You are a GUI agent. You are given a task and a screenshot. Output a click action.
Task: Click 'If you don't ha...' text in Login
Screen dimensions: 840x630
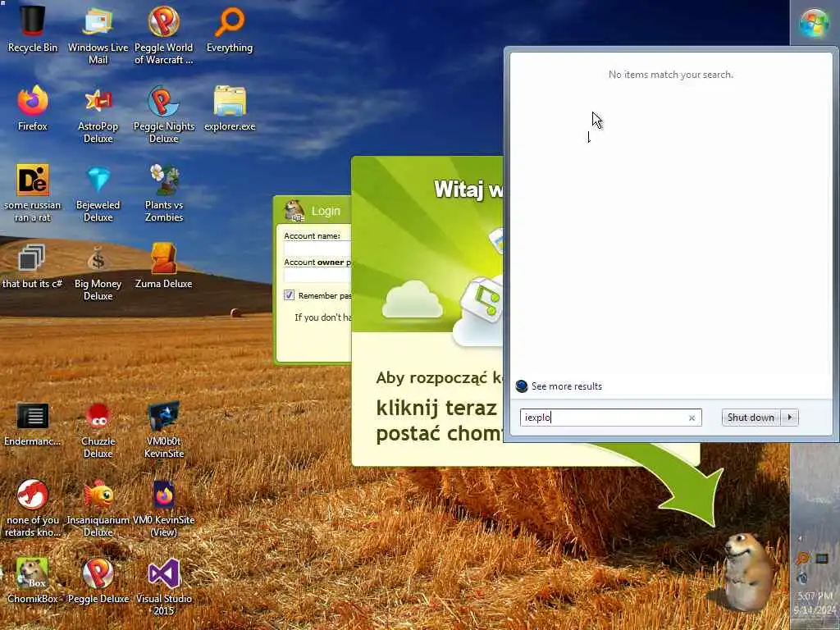coord(322,317)
